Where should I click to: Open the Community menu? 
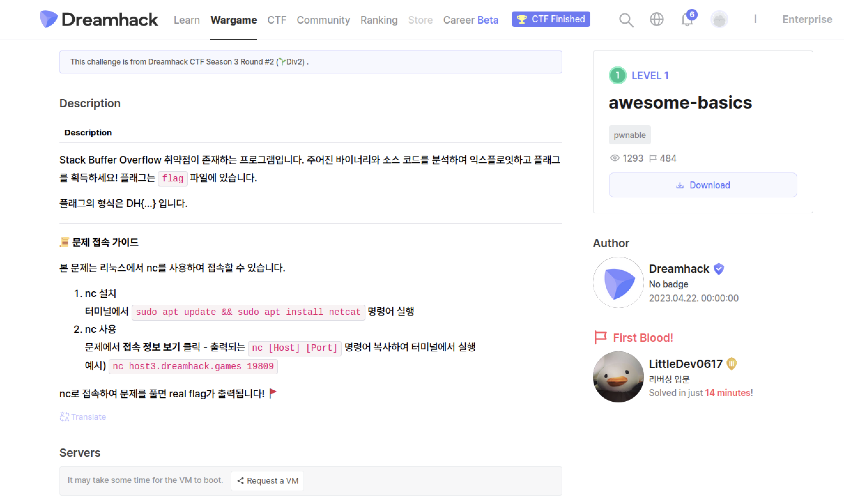[x=323, y=20]
